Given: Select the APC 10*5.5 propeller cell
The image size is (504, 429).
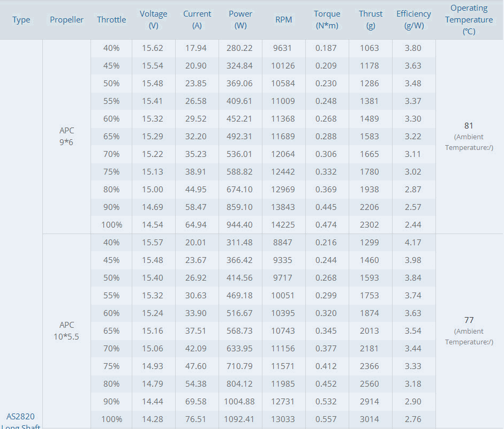Looking at the screenshot, I should pyautogui.click(x=66, y=330).
